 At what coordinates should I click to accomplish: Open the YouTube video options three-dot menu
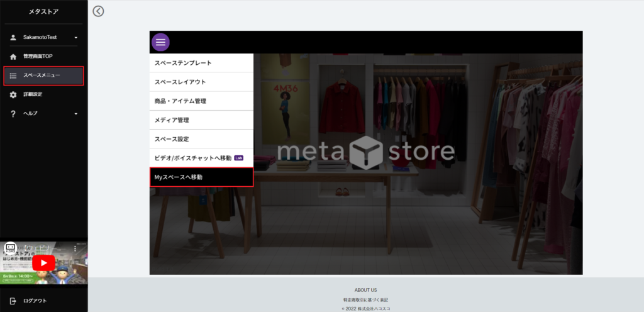75,248
